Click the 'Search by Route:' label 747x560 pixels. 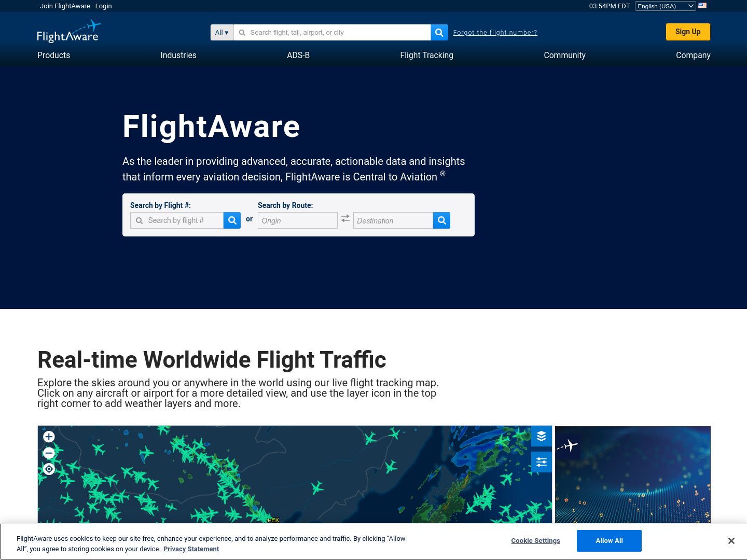click(x=285, y=205)
